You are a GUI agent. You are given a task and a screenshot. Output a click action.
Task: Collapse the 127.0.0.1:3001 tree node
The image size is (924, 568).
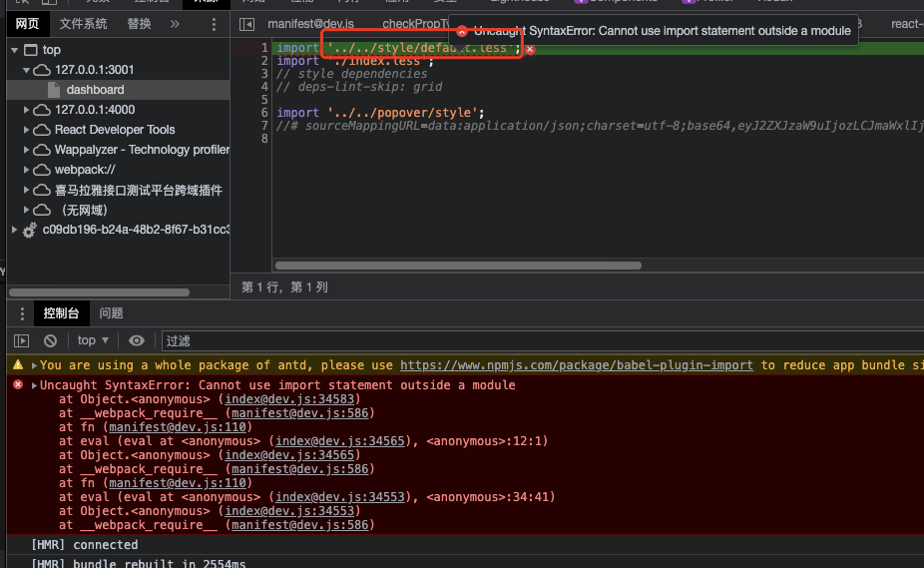tap(26, 70)
